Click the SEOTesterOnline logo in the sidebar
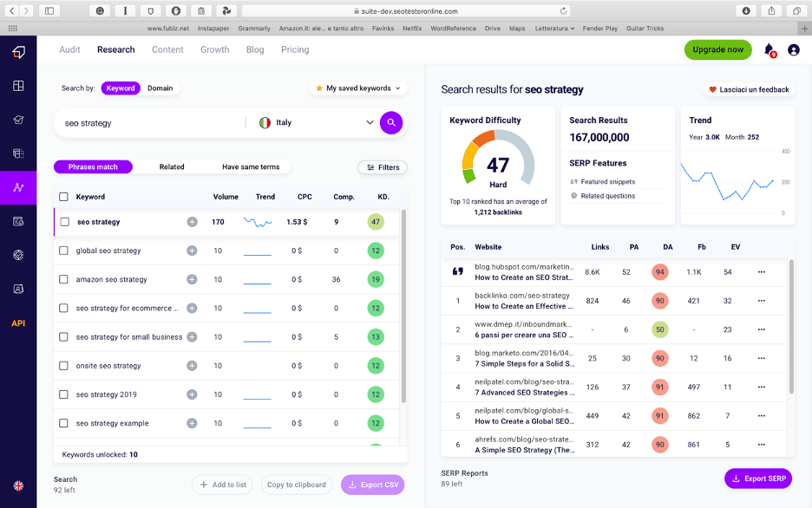 pos(18,53)
